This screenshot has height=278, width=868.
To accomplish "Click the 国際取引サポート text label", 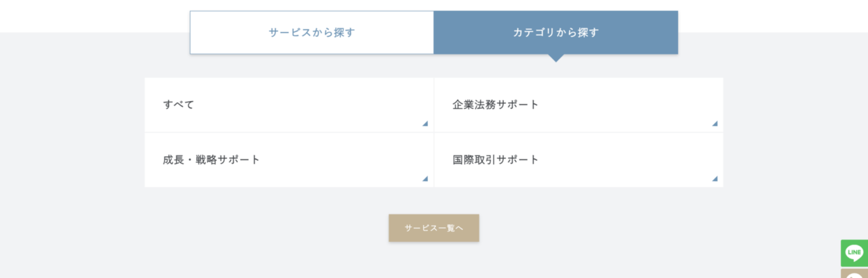I will pos(496,160).
